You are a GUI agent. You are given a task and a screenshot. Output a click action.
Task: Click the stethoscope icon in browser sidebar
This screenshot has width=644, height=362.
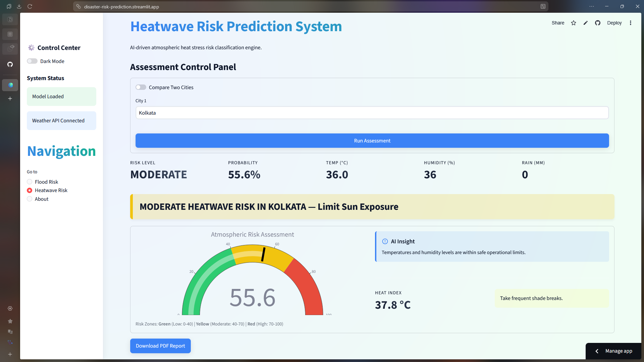tap(10, 342)
